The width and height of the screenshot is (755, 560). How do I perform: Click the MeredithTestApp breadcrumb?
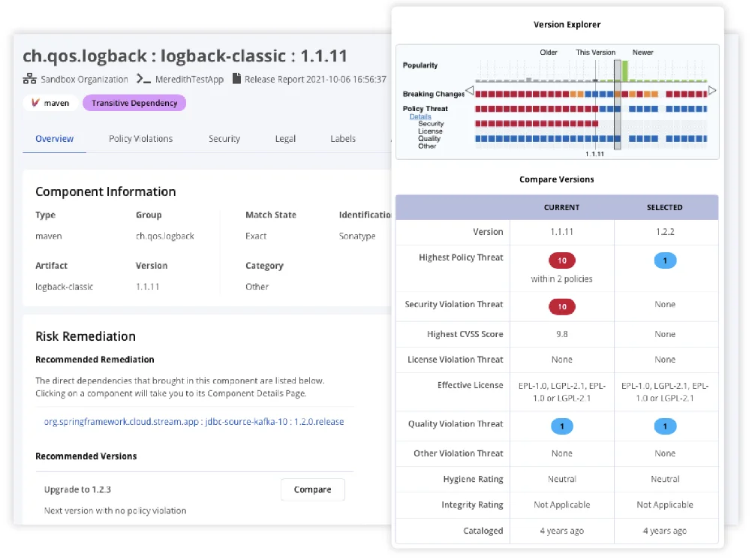tap(189, 79)
